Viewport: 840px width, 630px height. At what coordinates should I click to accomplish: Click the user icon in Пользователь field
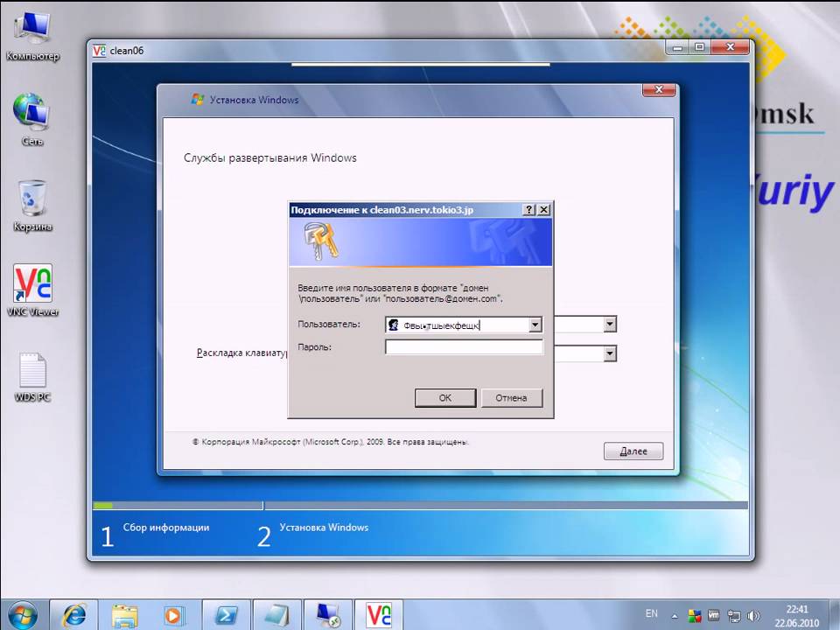394,325
